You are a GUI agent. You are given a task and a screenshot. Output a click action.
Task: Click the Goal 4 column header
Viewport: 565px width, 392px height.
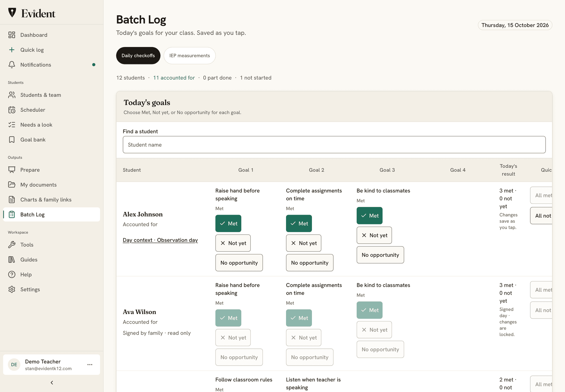(458, 170)
